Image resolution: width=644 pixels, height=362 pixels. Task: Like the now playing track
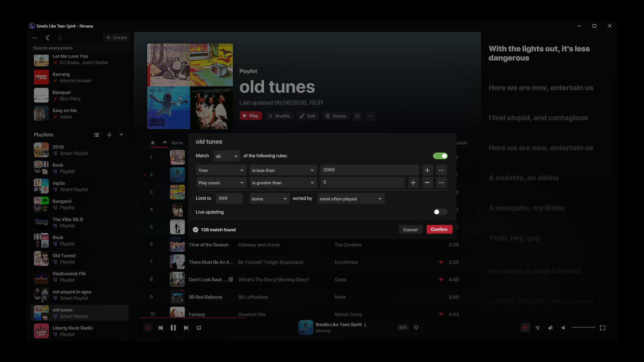tap(416, 327)
